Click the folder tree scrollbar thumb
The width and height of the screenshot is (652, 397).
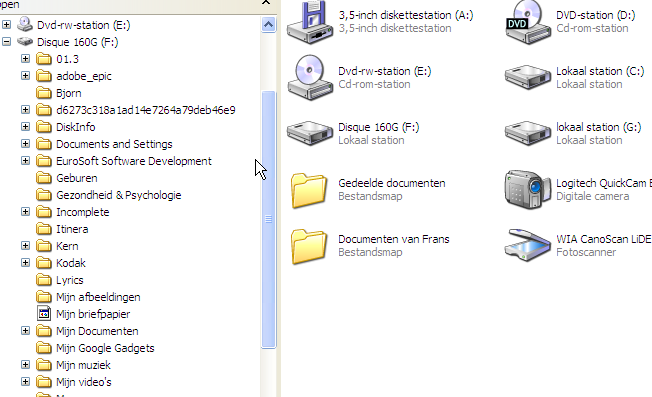pyautogui.click(x=269, y=219)
